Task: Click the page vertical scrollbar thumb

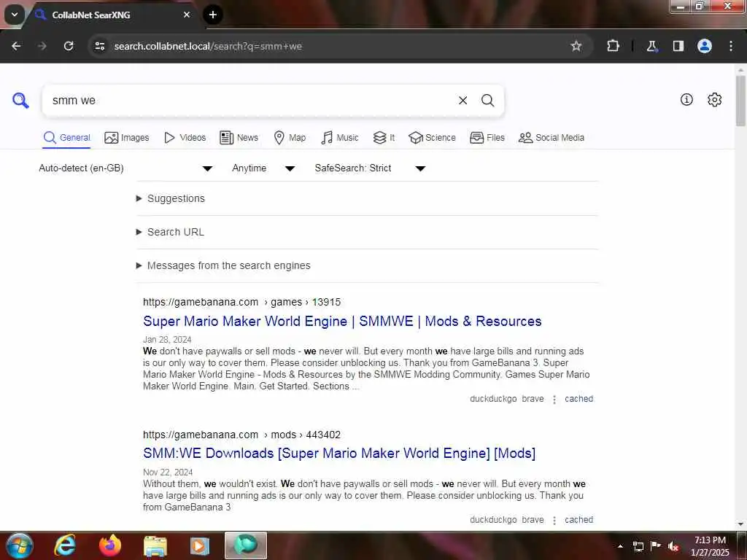Action: click(740, 101)
